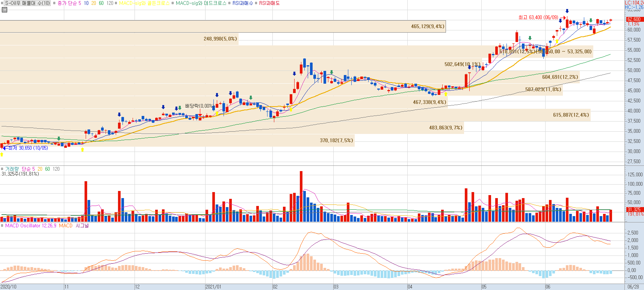
Task: Select the 483,863(9.7%) volume profile label
Action: pyautogui.click(x=446, y=128)
